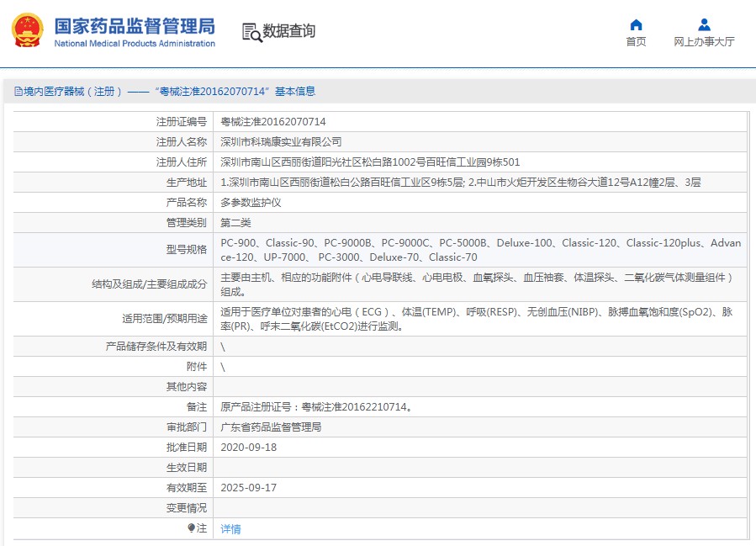Click the 网上办事大厅 user icon
The image size is (756, 546).
click(x=704, y=24)
